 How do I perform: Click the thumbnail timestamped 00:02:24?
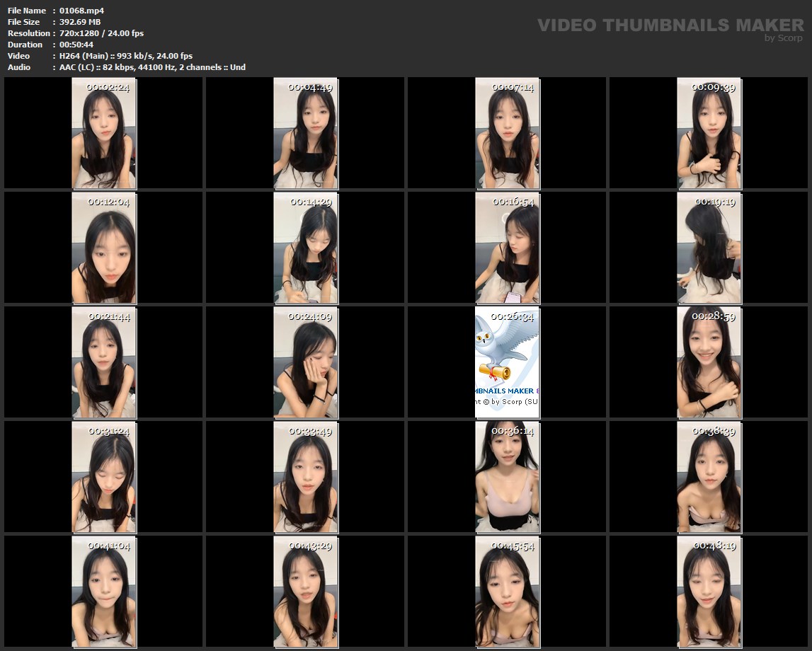(103, 133)
